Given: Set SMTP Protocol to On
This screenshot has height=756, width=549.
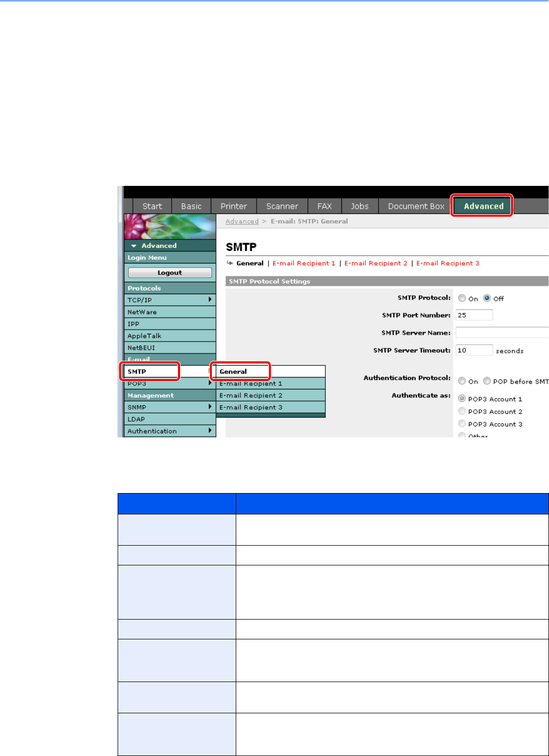Looking at the screenshot, I should (462, 298).
